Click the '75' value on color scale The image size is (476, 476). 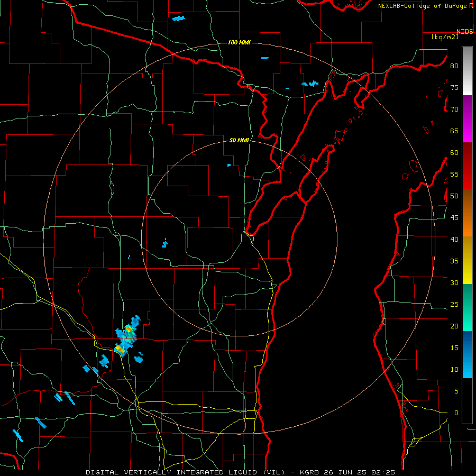[x=454, y=87]
